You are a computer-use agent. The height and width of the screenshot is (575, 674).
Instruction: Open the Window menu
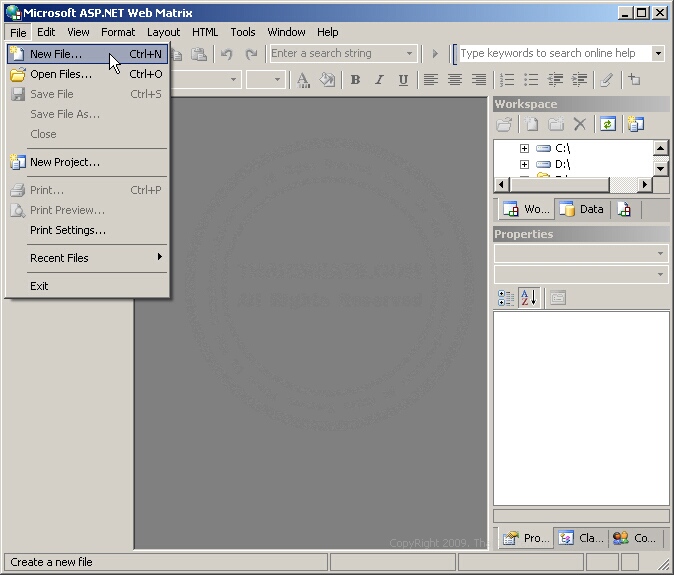coord(286,32)
